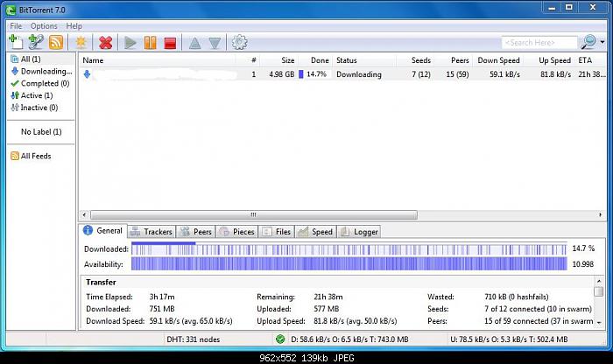Screen dimensions: 613x364
Task: Sort torrents by Down Speed column
Action: click(498, 60)
